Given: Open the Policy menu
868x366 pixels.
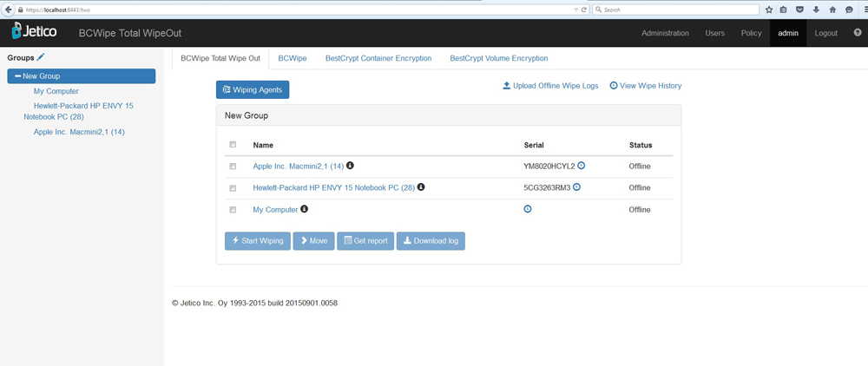Looking at the screenshot, I should tap(751, 33).
